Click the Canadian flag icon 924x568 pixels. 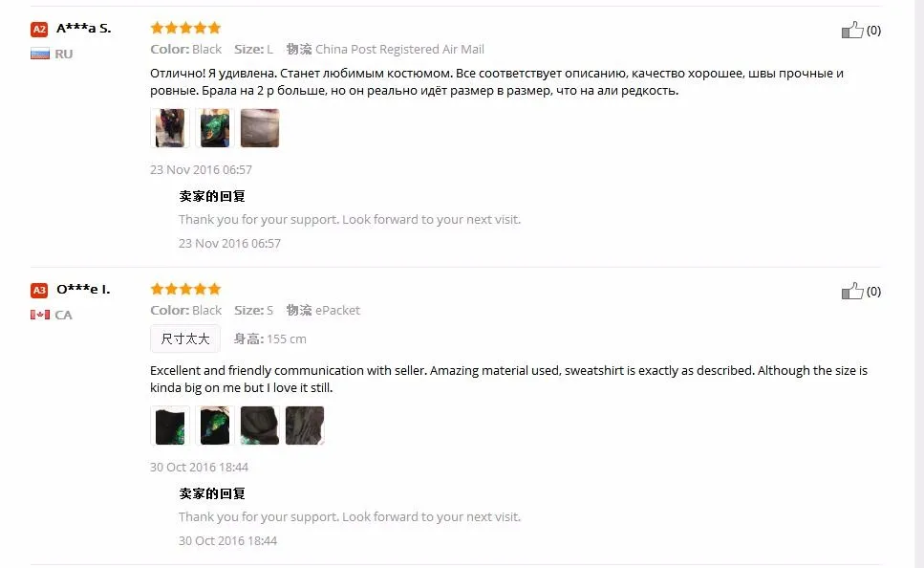[39, 315]
